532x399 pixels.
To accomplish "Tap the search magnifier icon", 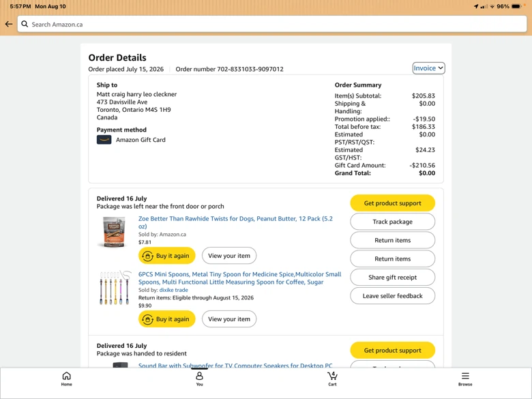I will point(25,24).
